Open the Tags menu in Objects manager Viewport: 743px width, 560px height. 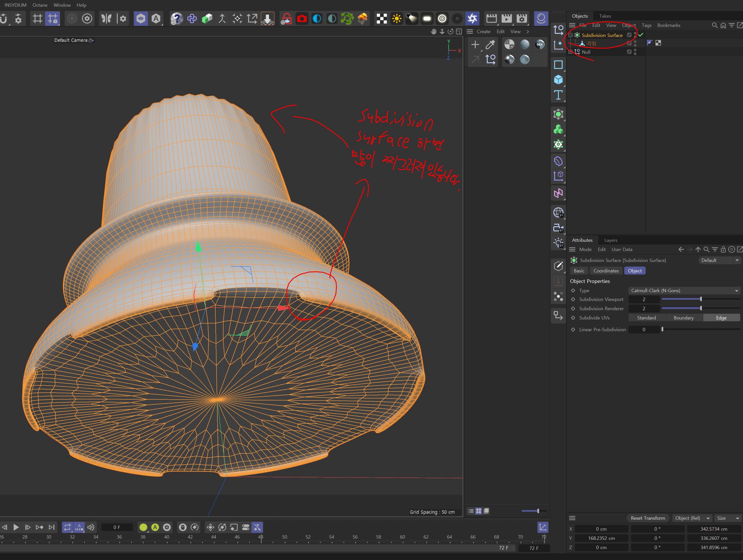(646, 25)
